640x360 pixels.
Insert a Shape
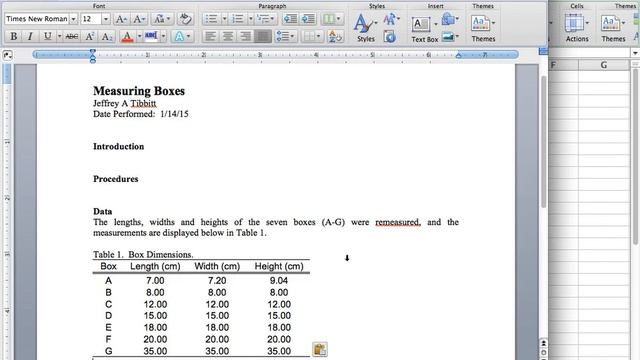(x=448, y=19)
